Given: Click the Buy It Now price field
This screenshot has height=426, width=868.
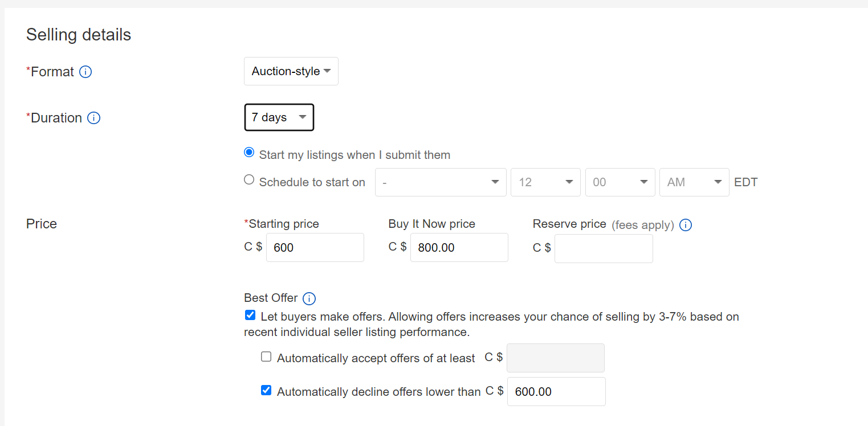Looking at the screenshot, I should pyautogui.click(x=459, y=248).
